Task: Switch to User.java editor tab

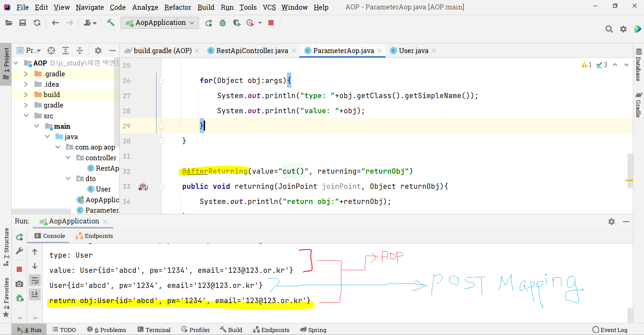Action: (x=413, y=50)
